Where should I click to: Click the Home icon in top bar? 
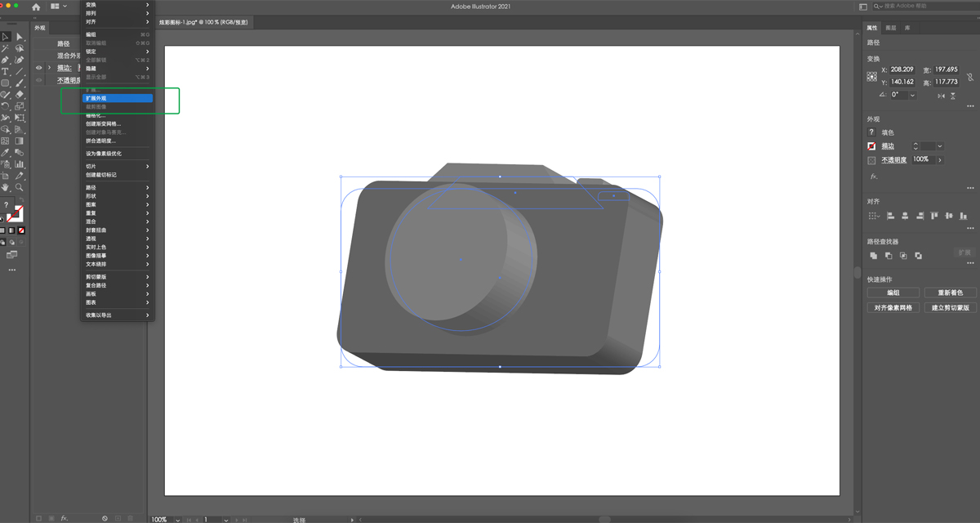pyautogui.click(x=36, y=7)
